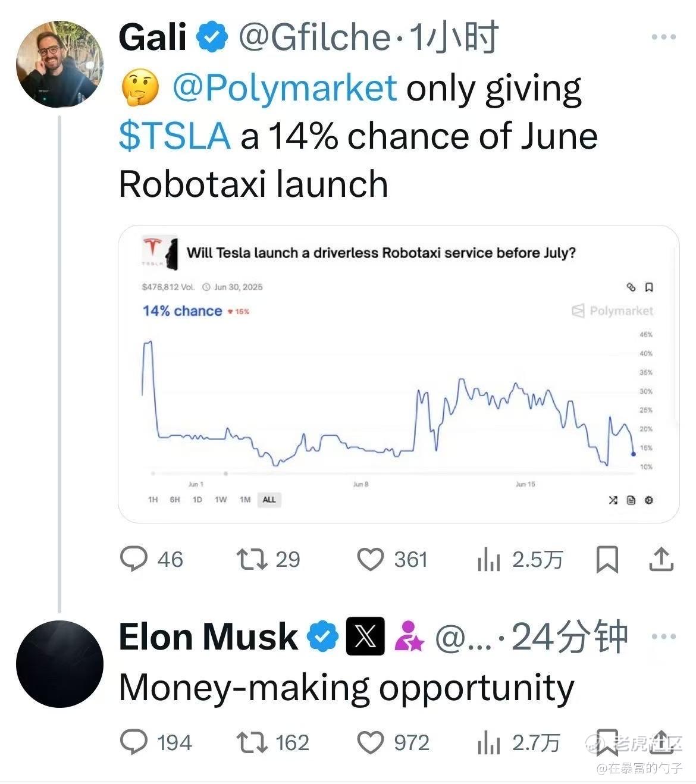Share Gali's tweet via share icon
Viewport: 696px width, 784px height.
coord(661,560)
